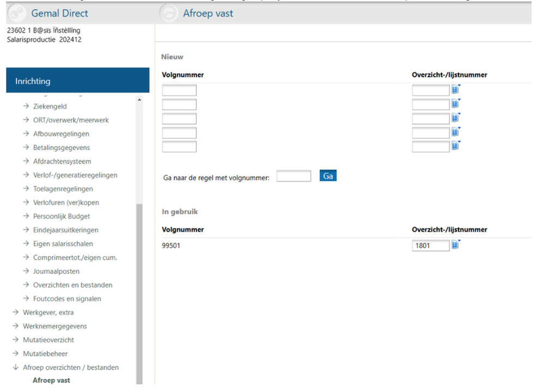Open Overzichten en bestanden menu item

coord(72,285)
